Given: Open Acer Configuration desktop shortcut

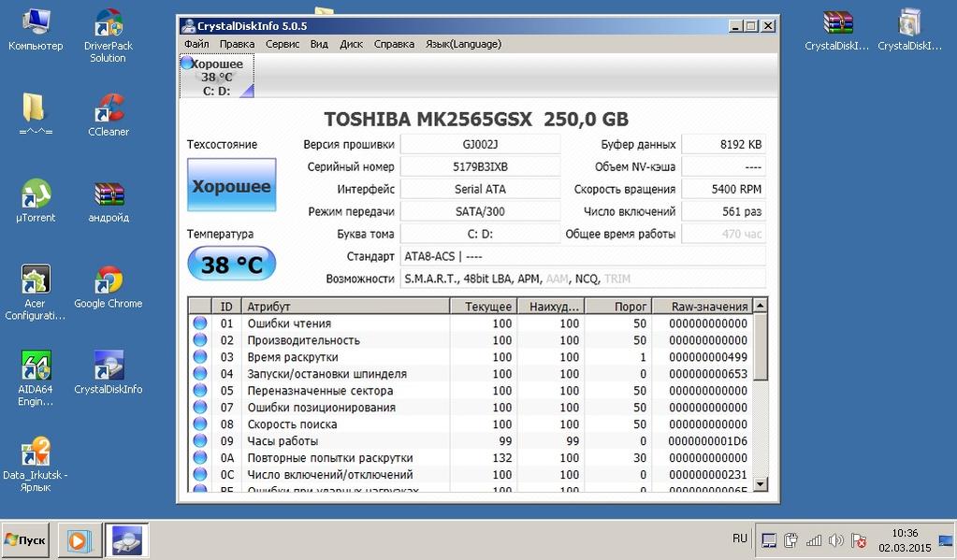Looking at the screenshot, I should (x=36, y=293).
